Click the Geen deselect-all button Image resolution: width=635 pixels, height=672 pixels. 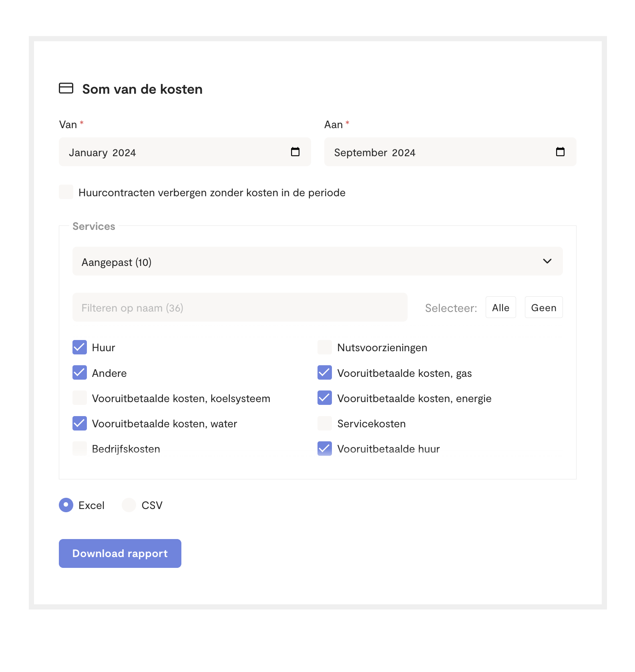544,307
